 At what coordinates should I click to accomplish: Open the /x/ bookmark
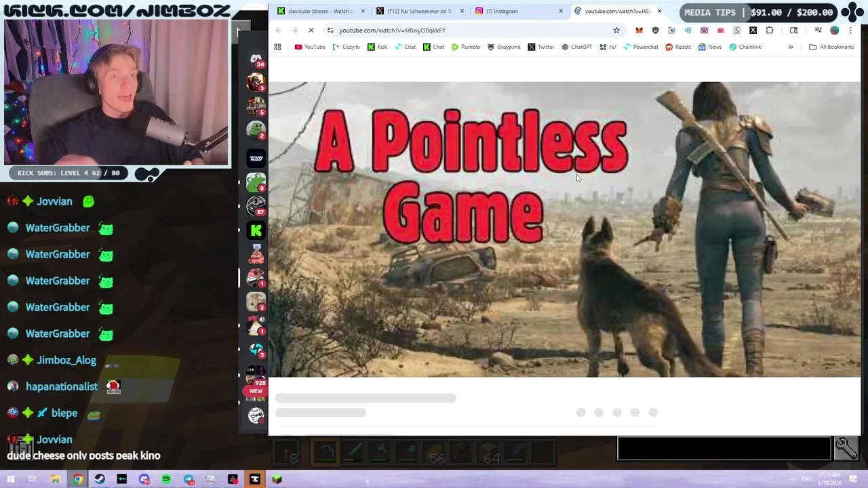point(608,47)
